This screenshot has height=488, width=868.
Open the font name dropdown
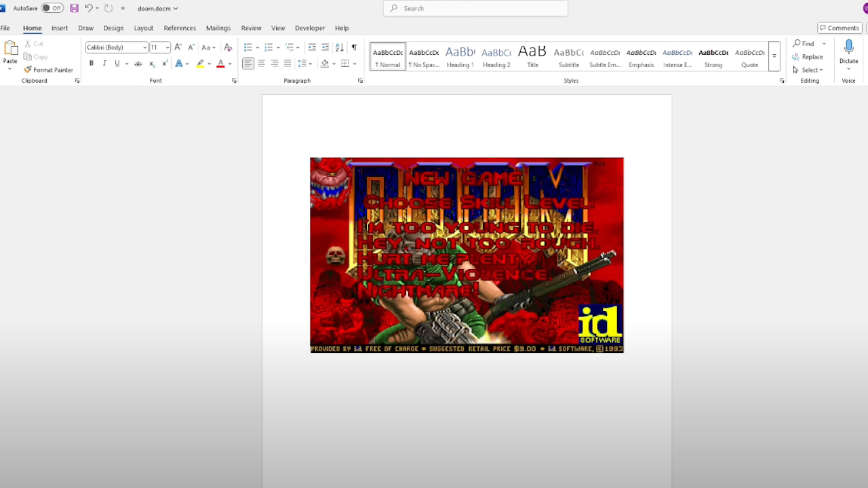144,47
